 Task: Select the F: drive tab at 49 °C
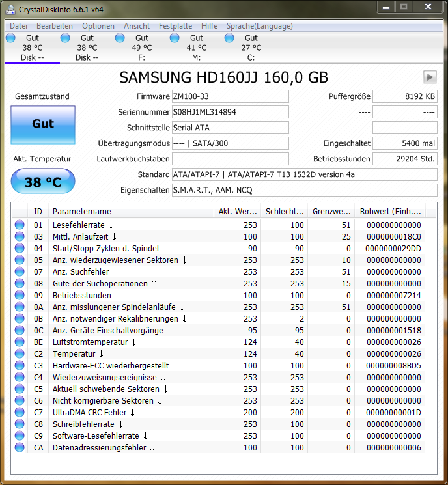point(142,48)
